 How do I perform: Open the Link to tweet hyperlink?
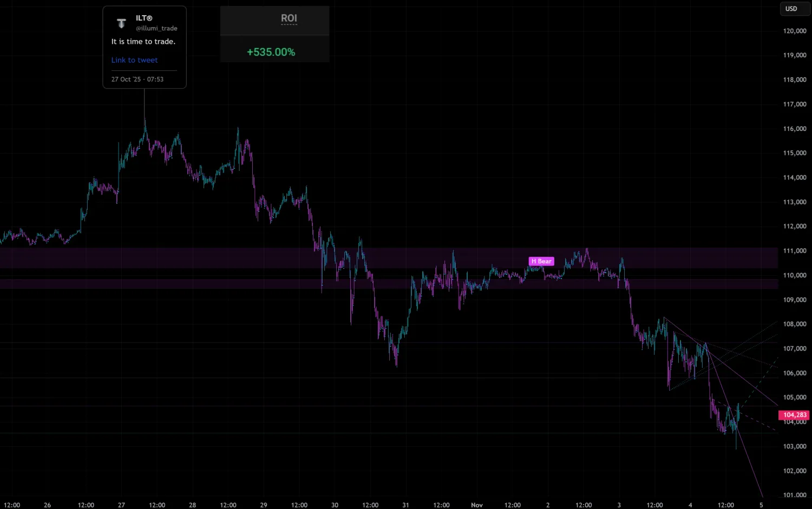(x=134, y=60)
